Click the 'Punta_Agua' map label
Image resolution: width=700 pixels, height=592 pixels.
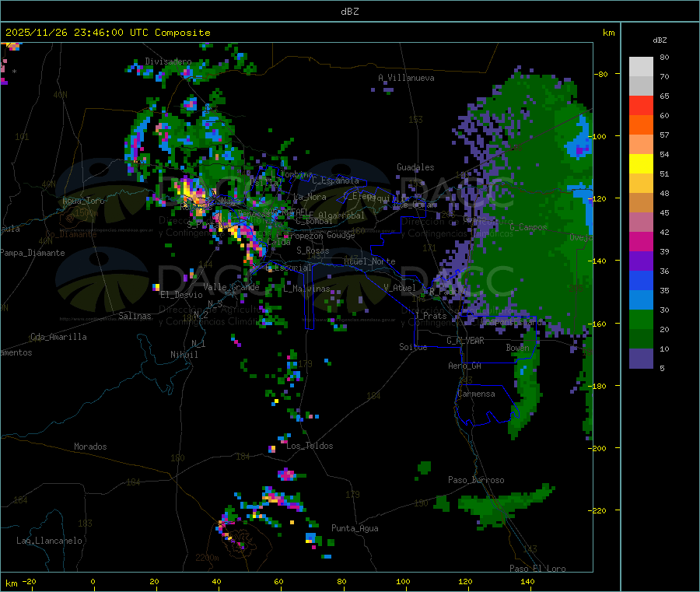point(355,528)
